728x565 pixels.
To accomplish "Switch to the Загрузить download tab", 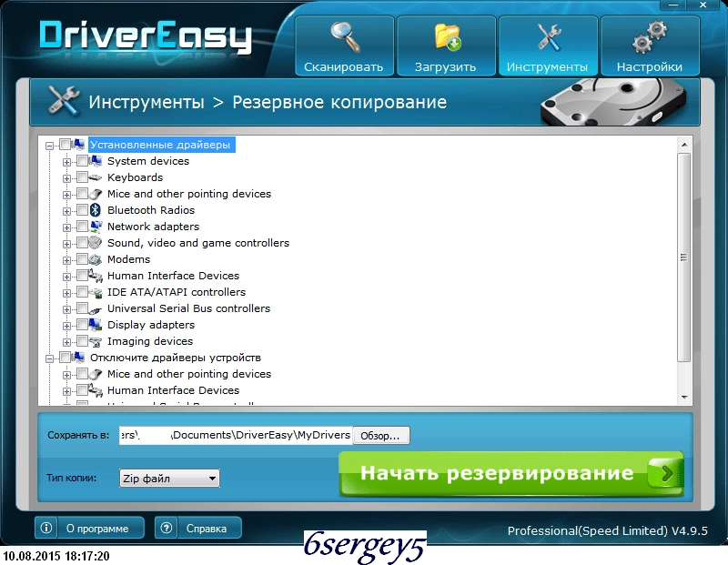I will (446, 45).
